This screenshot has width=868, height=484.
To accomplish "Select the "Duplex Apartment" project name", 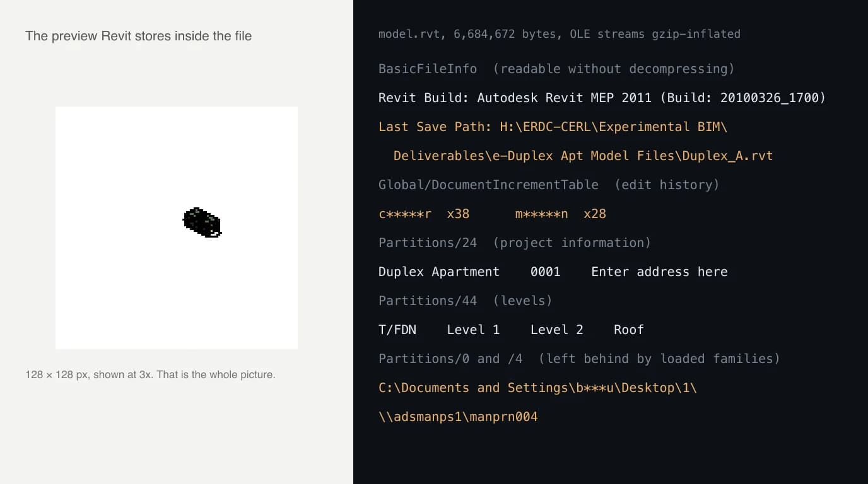I will pyautogui.click(x=439, y=272).
